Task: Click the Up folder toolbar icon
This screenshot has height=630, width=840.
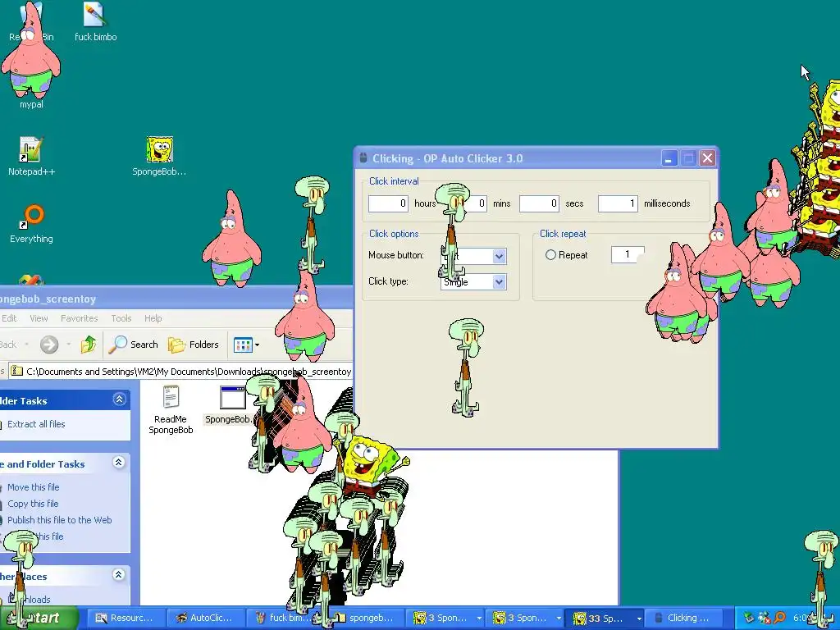Action: pyautogui.click(x=89, y=345)
